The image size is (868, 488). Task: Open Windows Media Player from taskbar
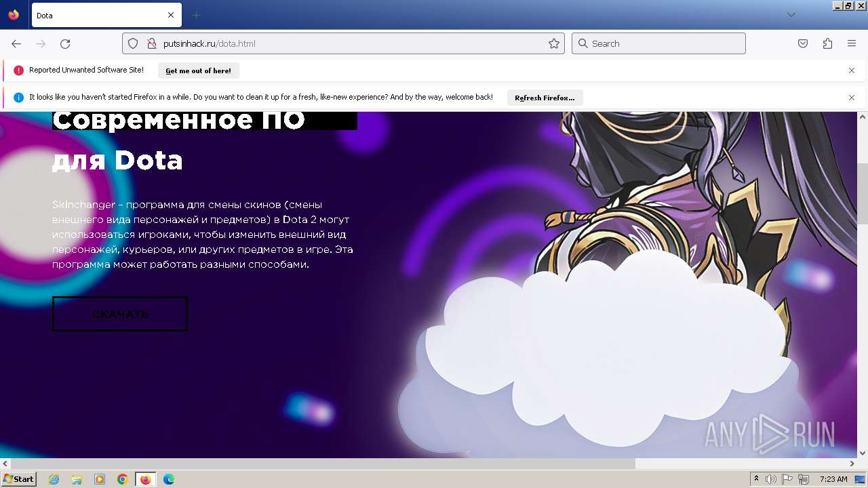(100, 479)
